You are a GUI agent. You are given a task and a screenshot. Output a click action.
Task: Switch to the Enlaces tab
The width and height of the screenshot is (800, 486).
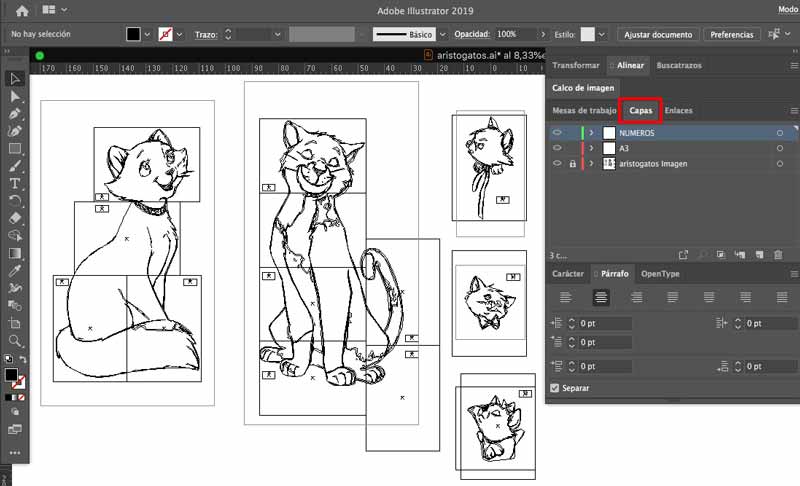(x=679, y=111)
